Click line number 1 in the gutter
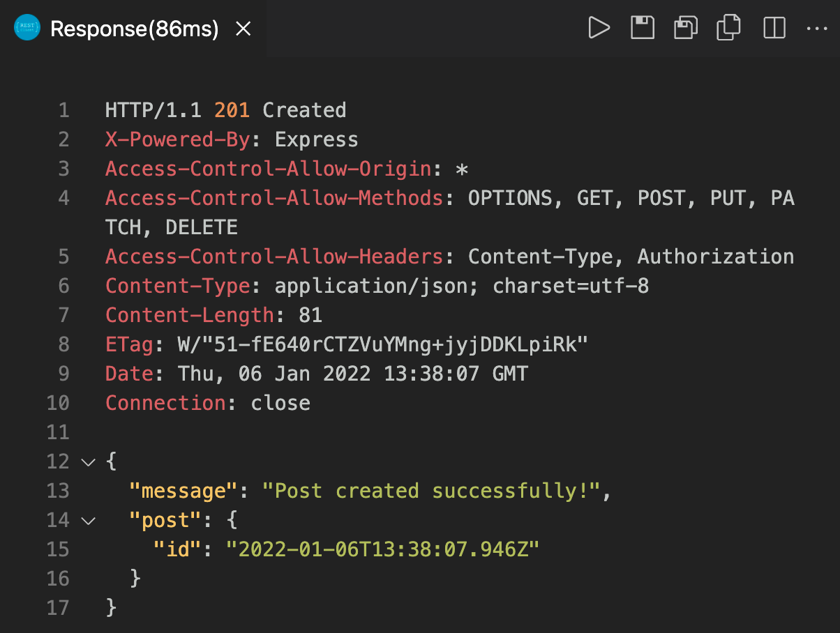The image size is (840, 633). coord(64,110)
